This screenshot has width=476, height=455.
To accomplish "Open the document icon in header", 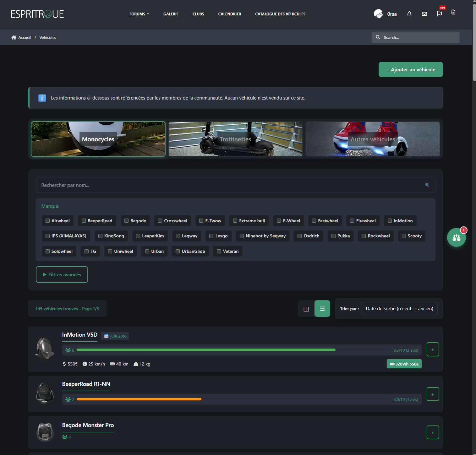I will click(453, 12).
